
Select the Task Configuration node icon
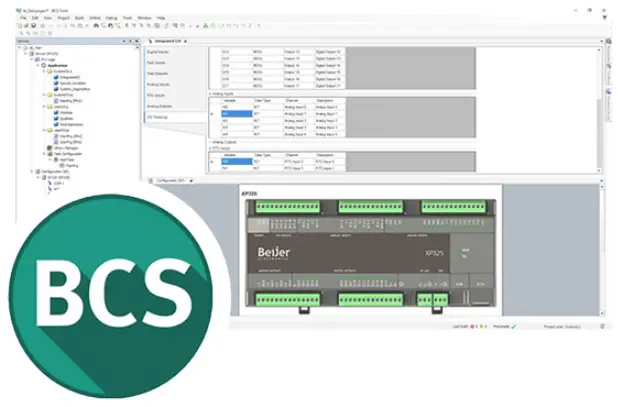[x=46, y=154]
